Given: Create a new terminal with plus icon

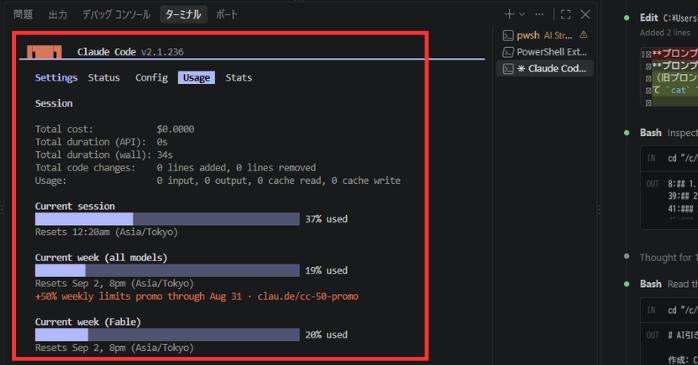Looking at the screenshot, I should point(509,14).
